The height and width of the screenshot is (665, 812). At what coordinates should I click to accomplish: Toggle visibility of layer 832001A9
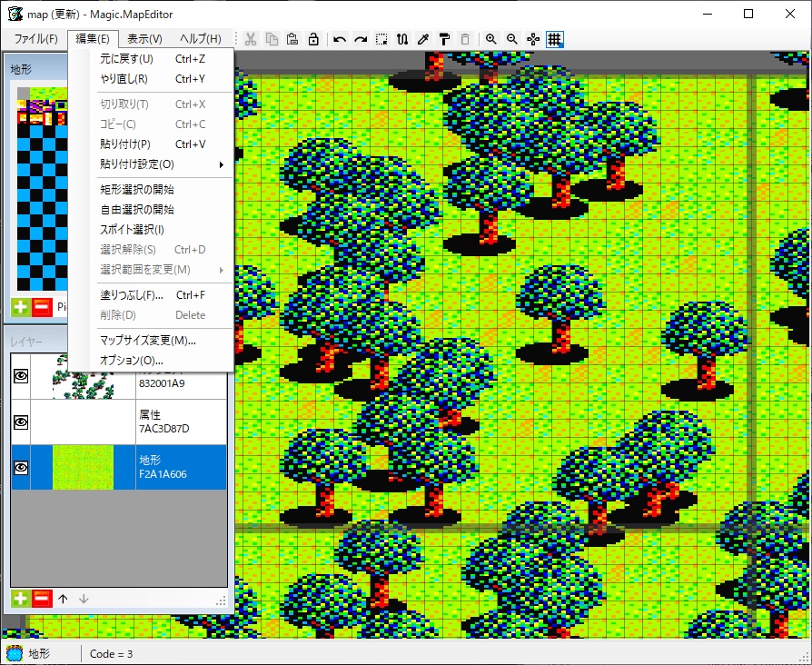click(21, 376)
